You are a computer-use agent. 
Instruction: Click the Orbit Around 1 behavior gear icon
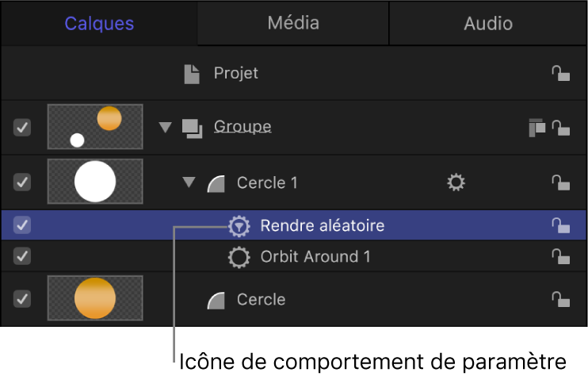coord(237,257)
